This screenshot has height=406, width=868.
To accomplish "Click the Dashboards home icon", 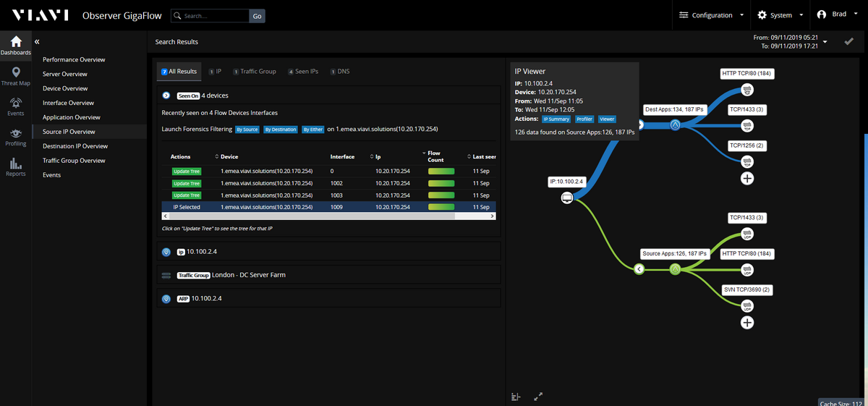I will click(15, 44).
